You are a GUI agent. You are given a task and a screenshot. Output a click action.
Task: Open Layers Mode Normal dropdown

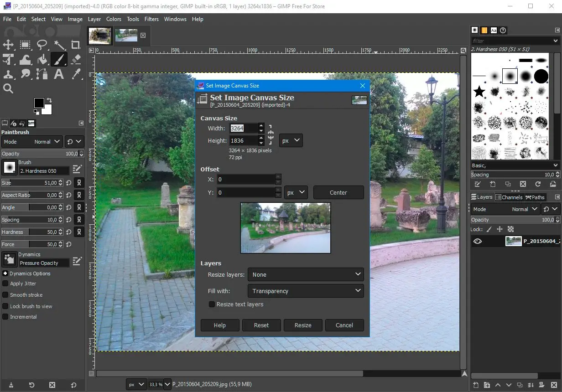[505, 209]
